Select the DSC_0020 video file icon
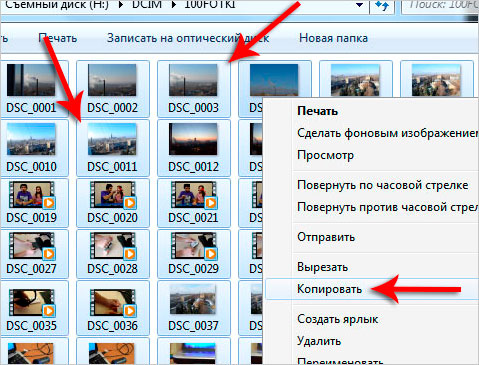Image resolution: width=479 pixels, height=365 pixels. pyautogui.click(x=113, y=195)
